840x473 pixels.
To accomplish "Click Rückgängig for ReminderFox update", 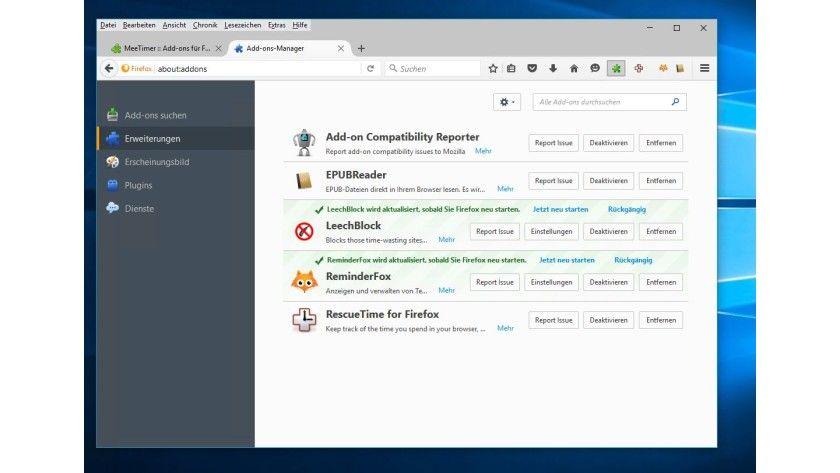I will (x=633, y=260).
